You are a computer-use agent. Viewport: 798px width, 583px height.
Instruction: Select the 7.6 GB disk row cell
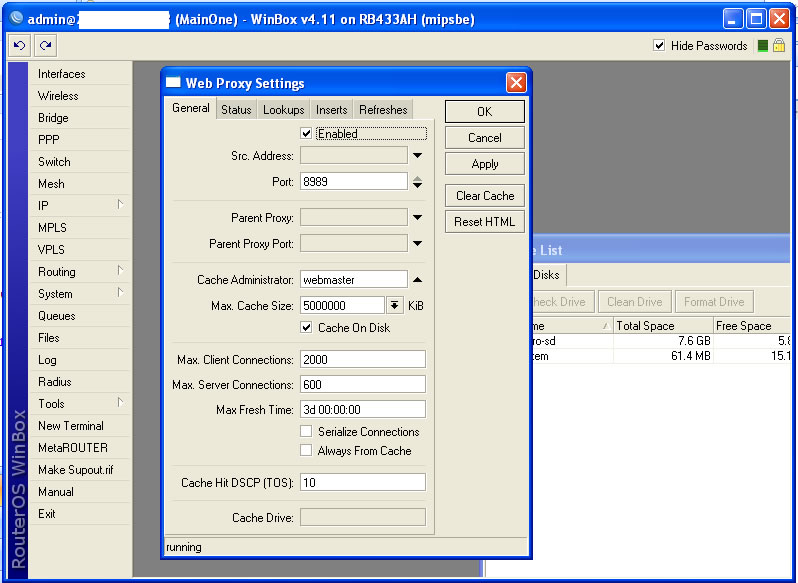[x=663, y=341]
